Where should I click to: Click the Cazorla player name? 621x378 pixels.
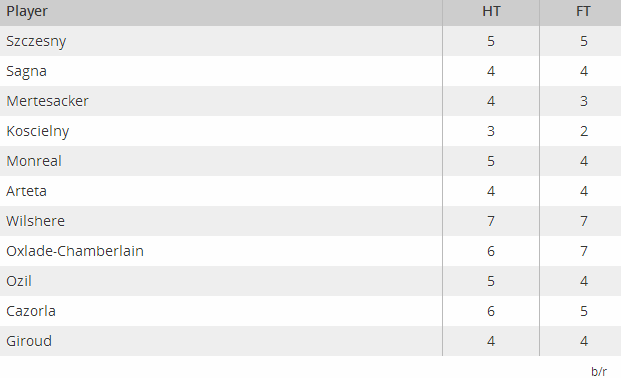pos(31,311)
